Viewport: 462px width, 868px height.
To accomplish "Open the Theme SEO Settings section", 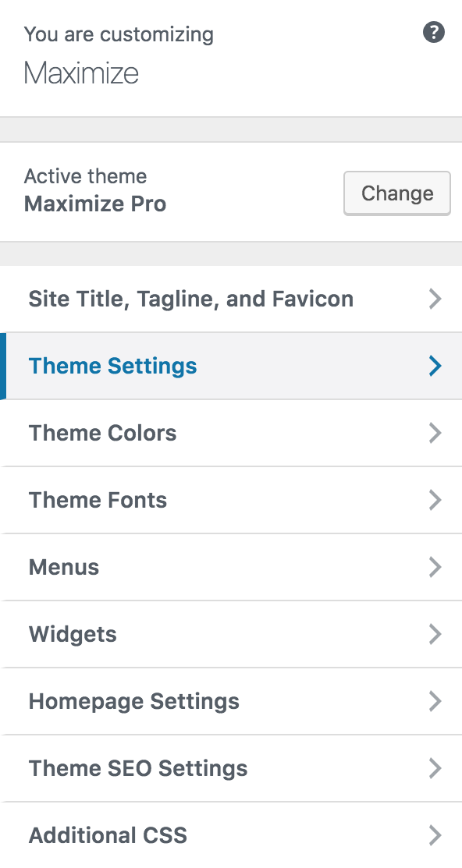I will [x=231, y=768].
